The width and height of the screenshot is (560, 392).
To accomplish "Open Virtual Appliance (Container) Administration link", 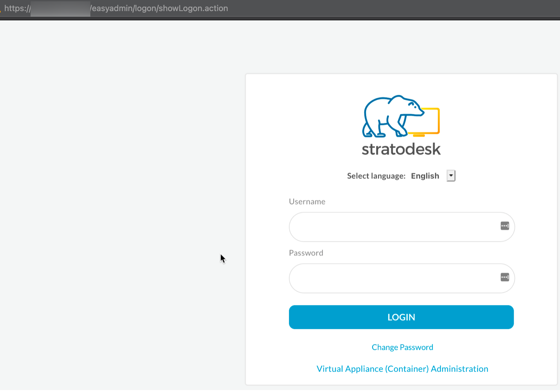I will coord(402,369).
